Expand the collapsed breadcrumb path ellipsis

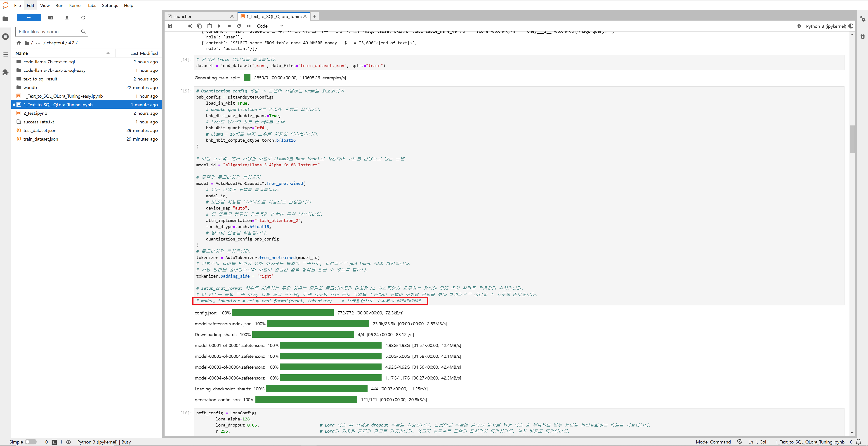(38, 43)
